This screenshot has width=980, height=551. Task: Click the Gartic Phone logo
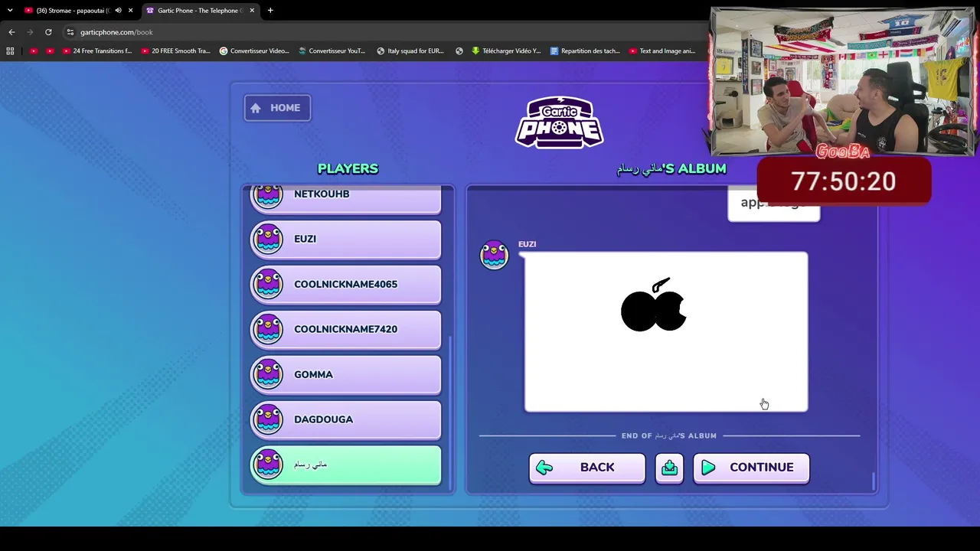pyautogui.click(x=560, y=122)
